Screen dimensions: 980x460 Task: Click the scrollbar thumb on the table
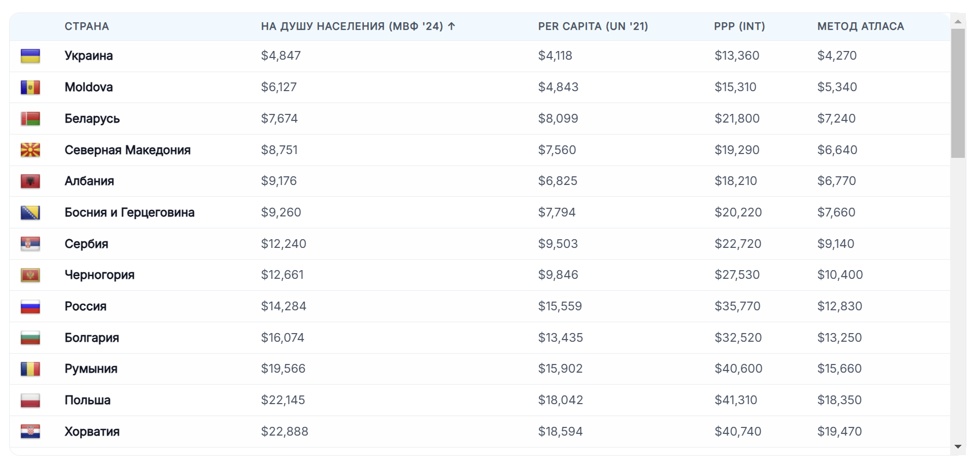click(958, 93)
